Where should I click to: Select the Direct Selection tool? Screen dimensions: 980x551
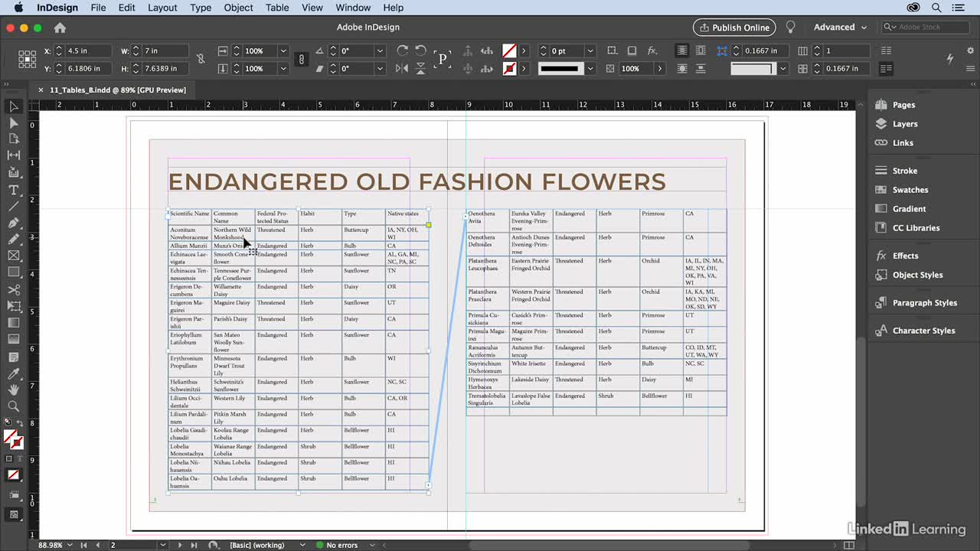coord(13,122)
